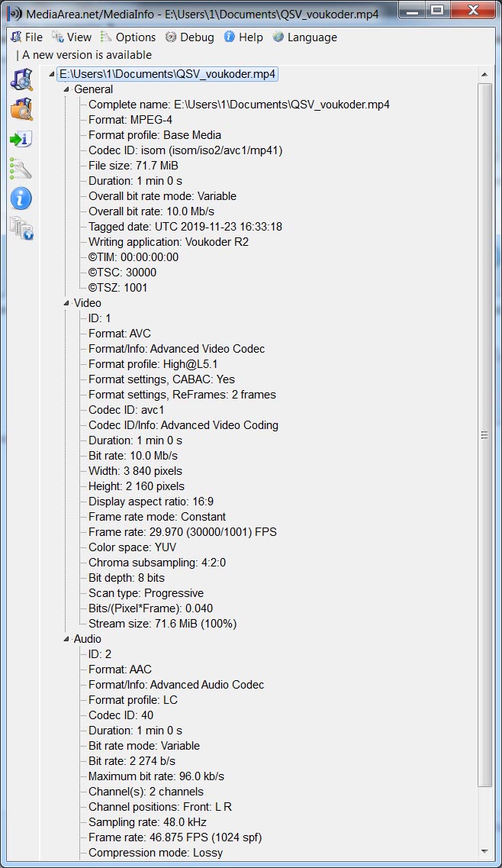Open the Help menu
The width and height of the screenshot is (502, 868).
pos(243,37)
